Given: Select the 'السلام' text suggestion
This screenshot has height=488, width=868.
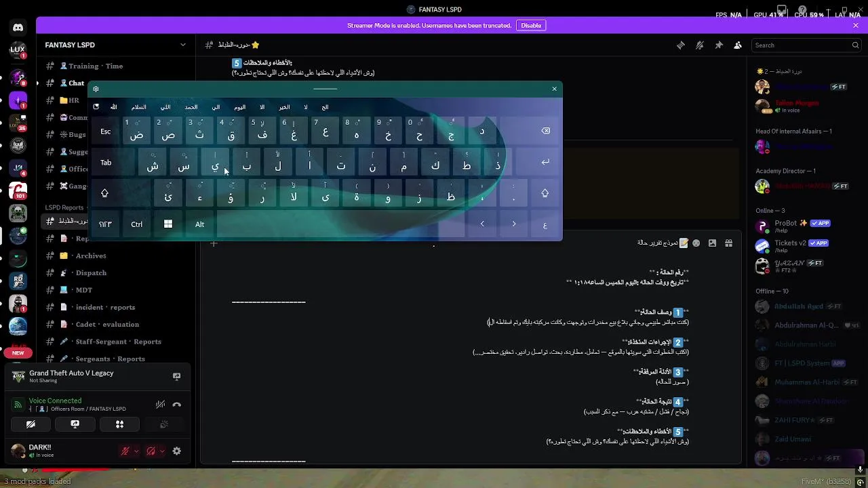Looking at the screenshot, I should point(139,107).
